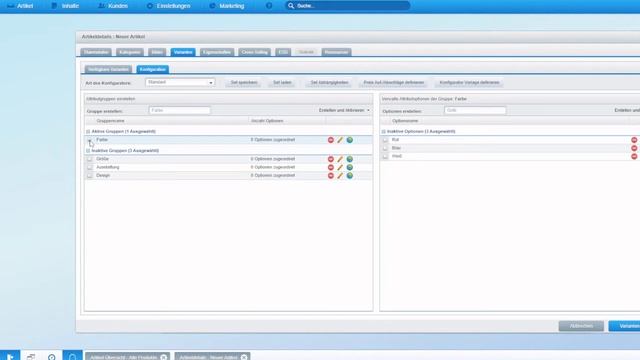The image size is (640, 360).
Task: Collapse the Aktive Gruppen section
Action: (88, 131)
